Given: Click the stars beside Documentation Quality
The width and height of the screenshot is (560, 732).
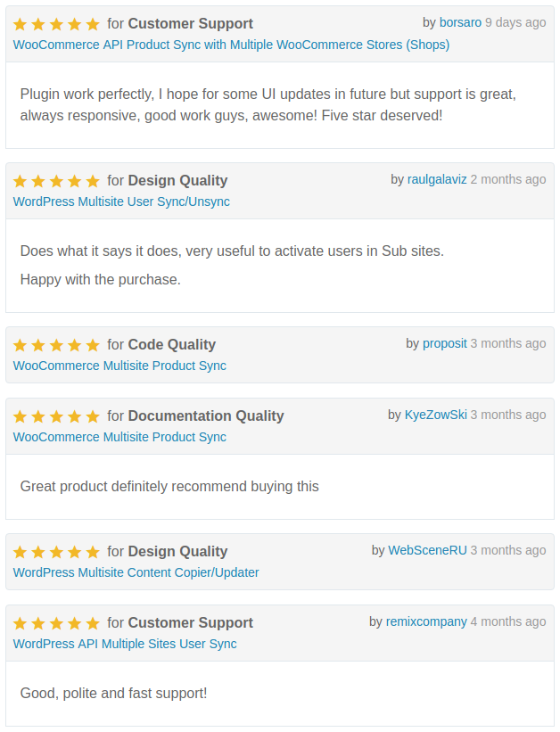Looking at the screenshot, I should (56, 416).
